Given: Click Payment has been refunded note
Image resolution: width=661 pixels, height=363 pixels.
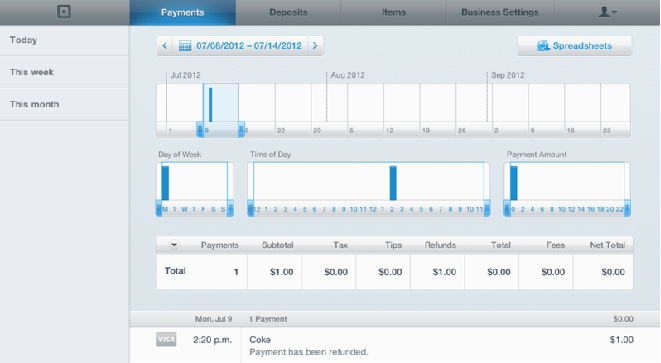Looking at the screenshot, I should [309, 352].
